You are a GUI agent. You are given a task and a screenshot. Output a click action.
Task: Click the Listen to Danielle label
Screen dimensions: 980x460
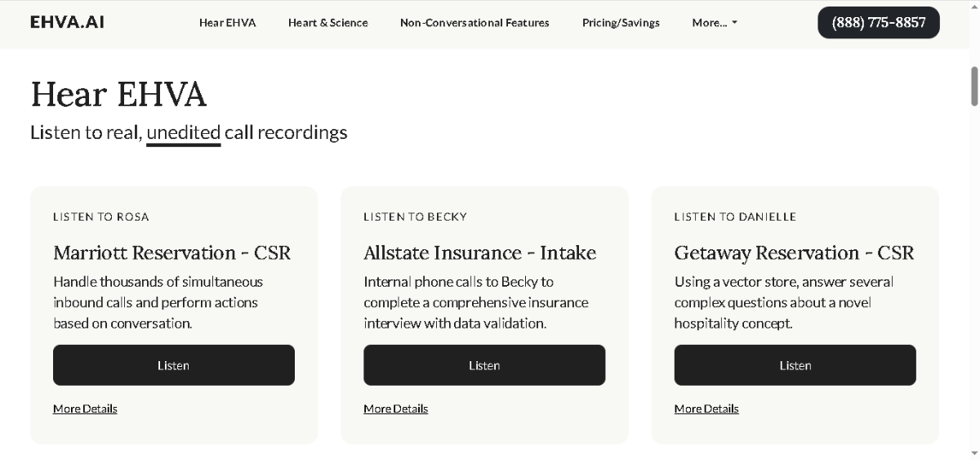coord(735,217)
